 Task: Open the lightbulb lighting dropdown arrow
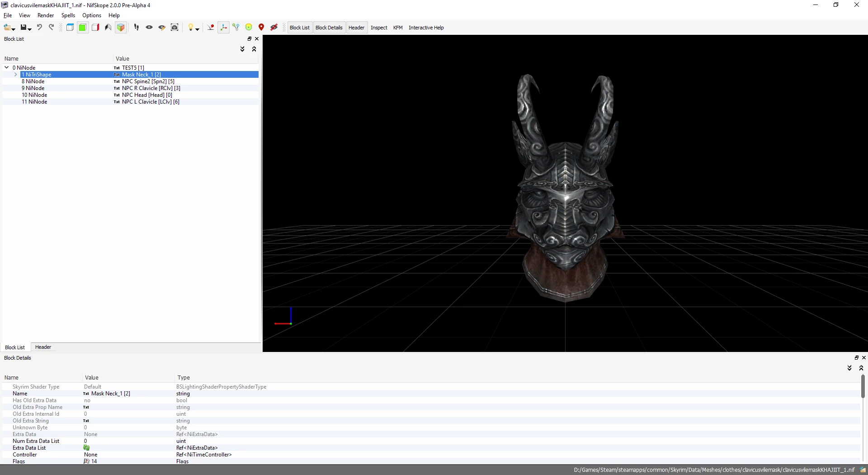[198, 29]
